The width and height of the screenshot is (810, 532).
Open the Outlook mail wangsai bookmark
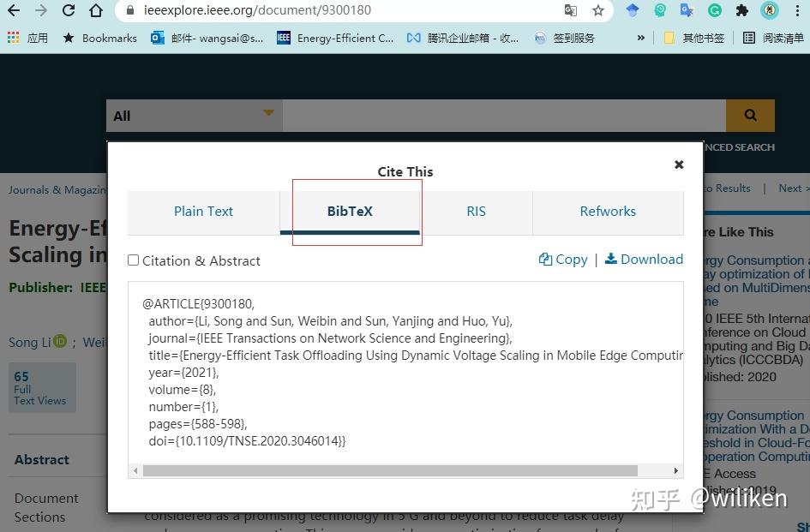coord(207,38)
